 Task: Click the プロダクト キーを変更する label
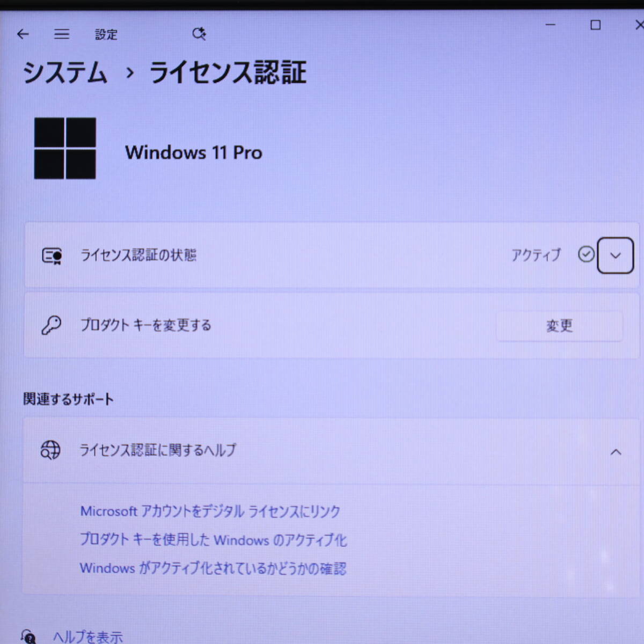(x=146, y=325)
